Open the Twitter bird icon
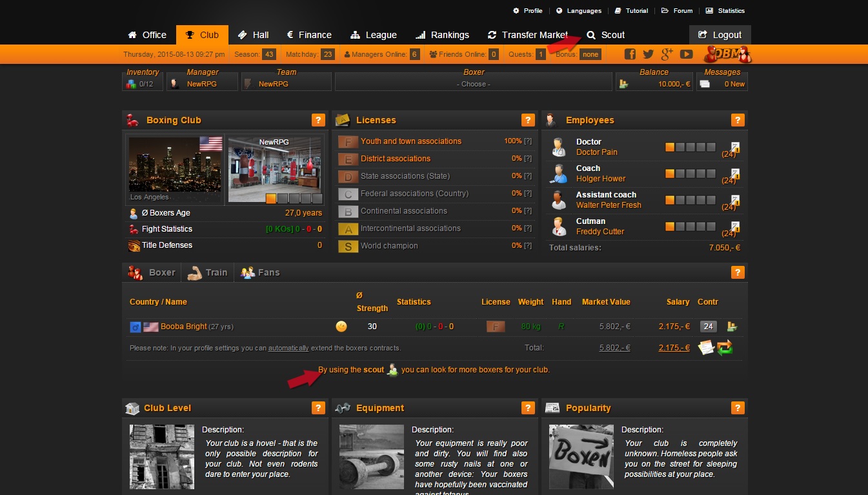The image size is (868, 495). (x=649, y=54)
